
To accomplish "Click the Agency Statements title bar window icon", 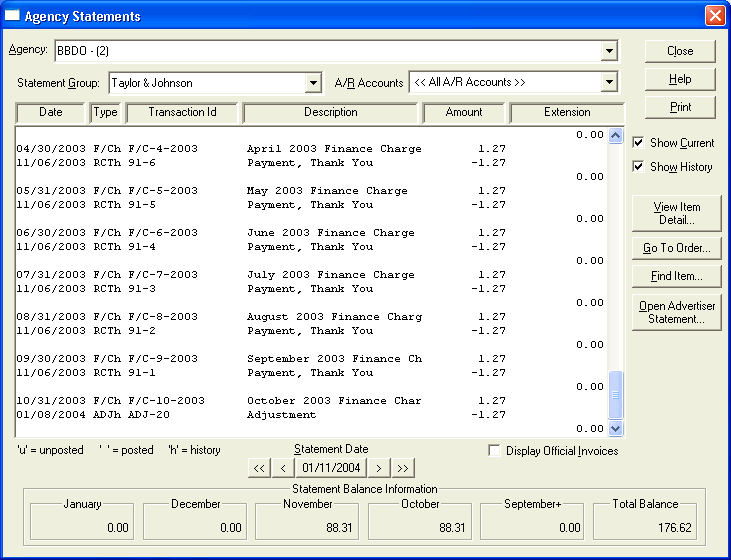I will coord(12,15).
